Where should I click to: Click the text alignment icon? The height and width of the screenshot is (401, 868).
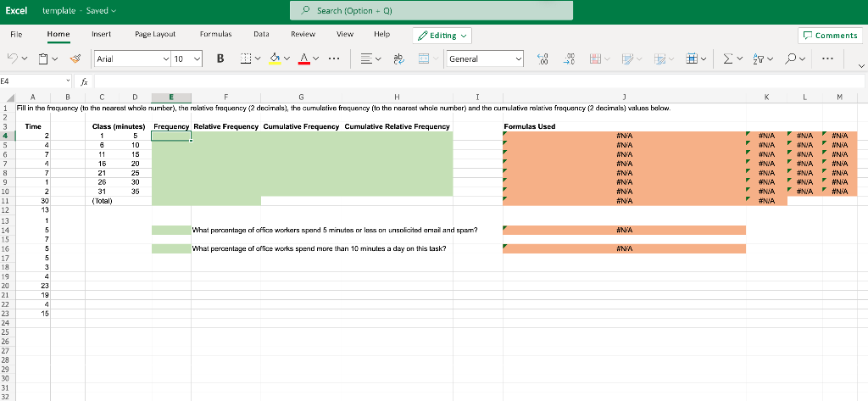click(366, 58)
